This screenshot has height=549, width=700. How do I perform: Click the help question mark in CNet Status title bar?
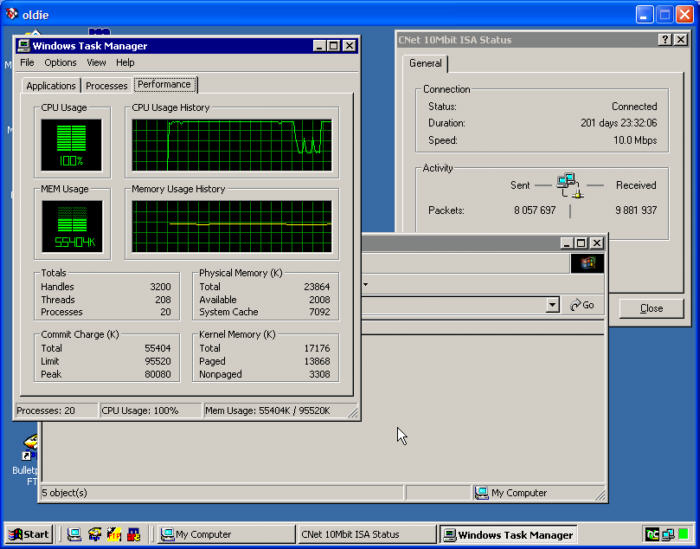coord(665,40)
